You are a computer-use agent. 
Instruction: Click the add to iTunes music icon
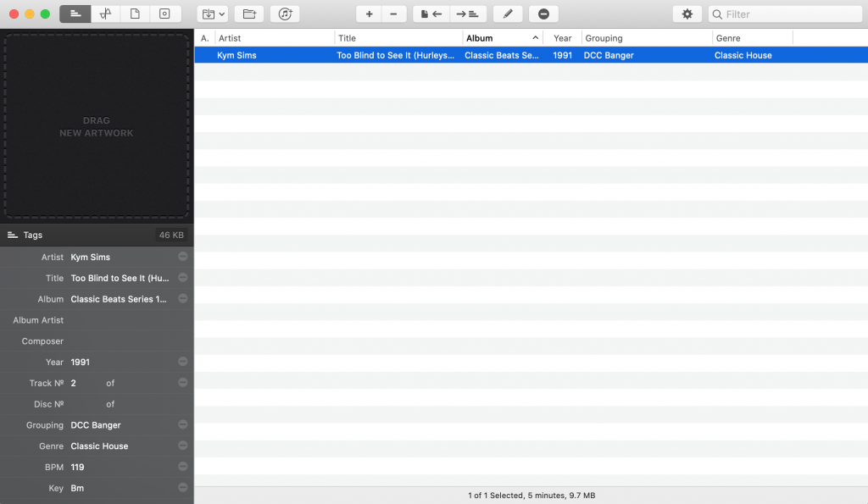tap(285, 14)
